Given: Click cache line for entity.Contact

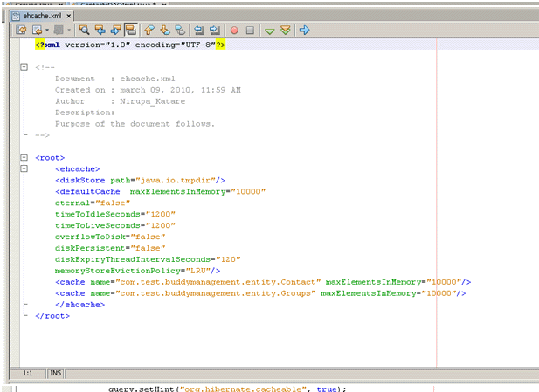Looking at the screenshot, I should (x=263, y=282).
